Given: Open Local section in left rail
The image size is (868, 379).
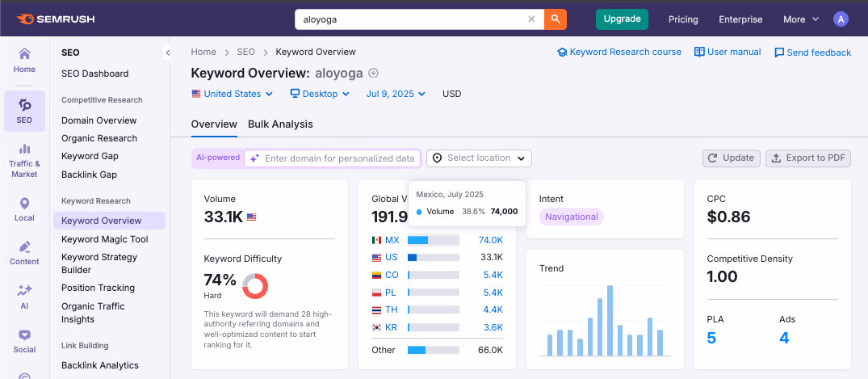Looking at the screenshot, I should [x=24, y=209].
